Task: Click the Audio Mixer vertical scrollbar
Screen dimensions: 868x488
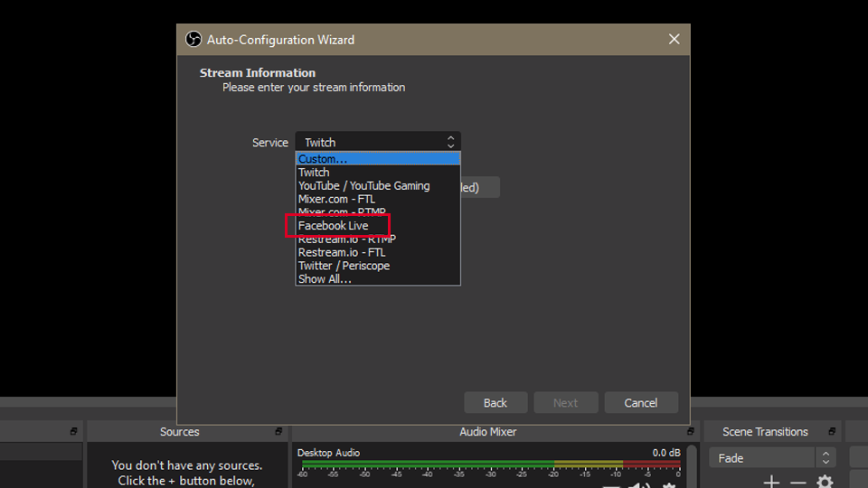Action: 692,466
